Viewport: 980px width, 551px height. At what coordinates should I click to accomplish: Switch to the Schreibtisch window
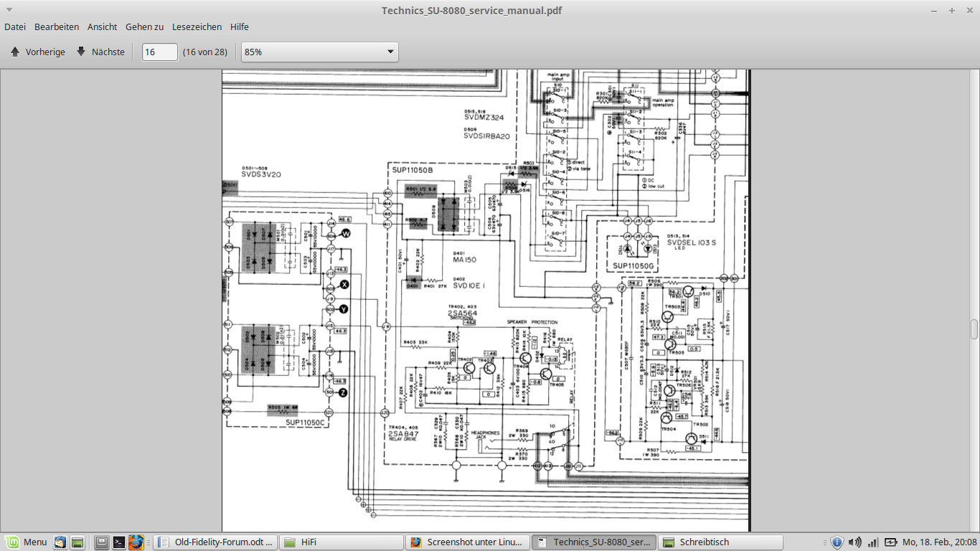720,542
